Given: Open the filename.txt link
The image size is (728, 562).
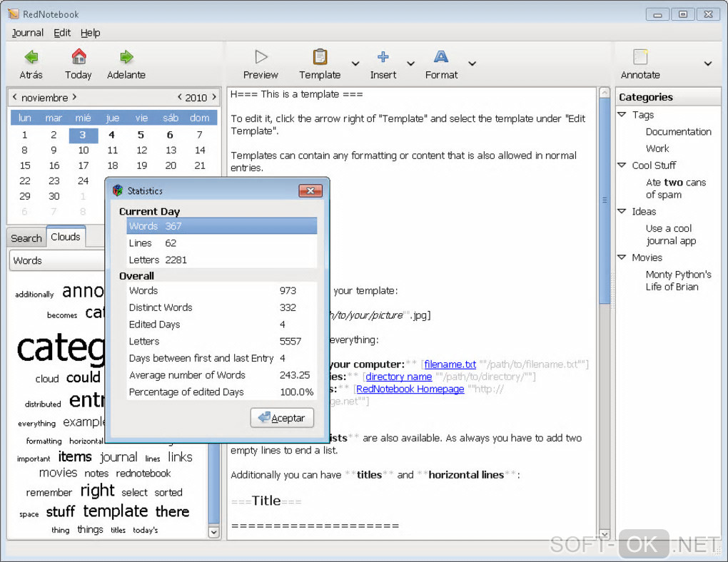Looking at the screenshot, I should (x=450, y=364).
